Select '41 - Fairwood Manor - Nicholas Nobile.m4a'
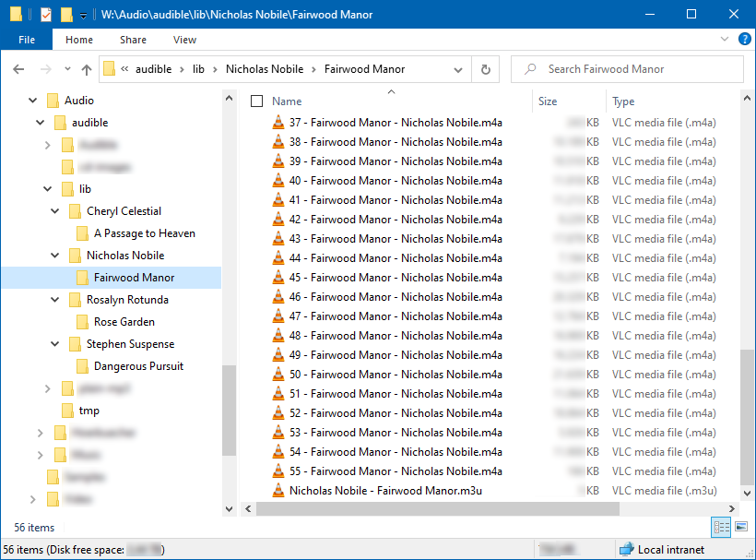 click(x=396, y=200)
